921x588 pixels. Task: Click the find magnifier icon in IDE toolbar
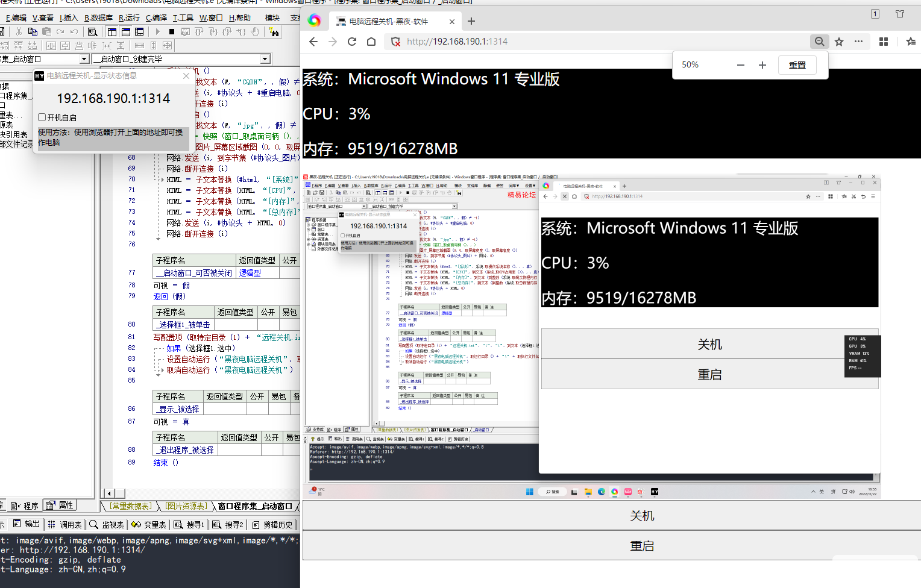[x=92, y=31]
